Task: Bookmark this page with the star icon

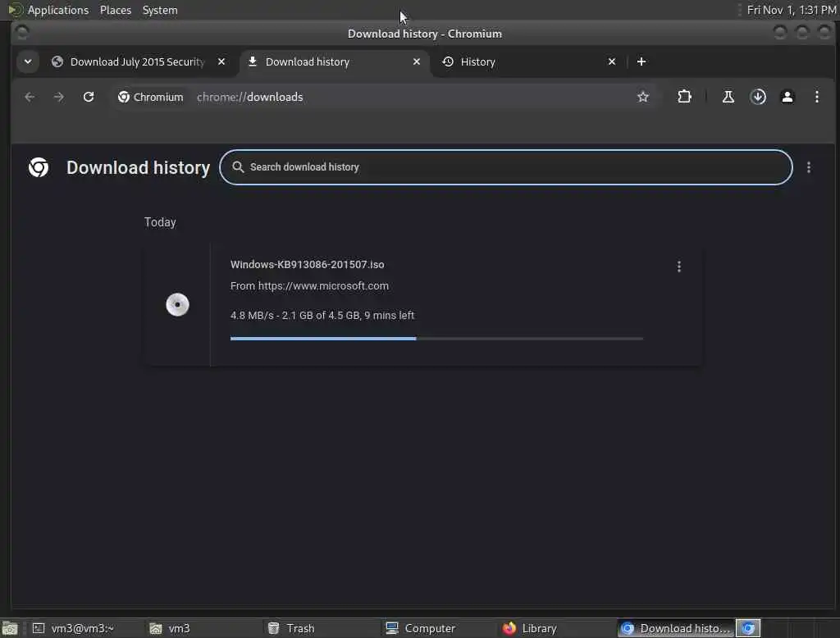Action: pyautogui.click(x=643, y=97)
